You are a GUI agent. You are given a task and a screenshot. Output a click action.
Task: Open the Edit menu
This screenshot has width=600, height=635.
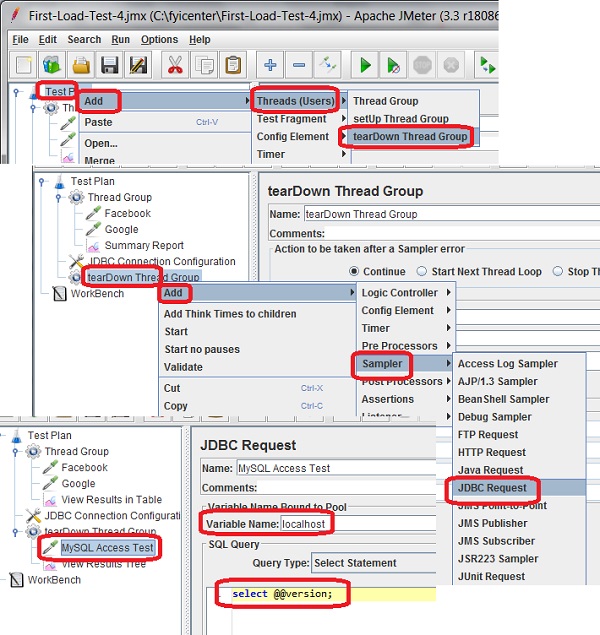pos(47,39)
